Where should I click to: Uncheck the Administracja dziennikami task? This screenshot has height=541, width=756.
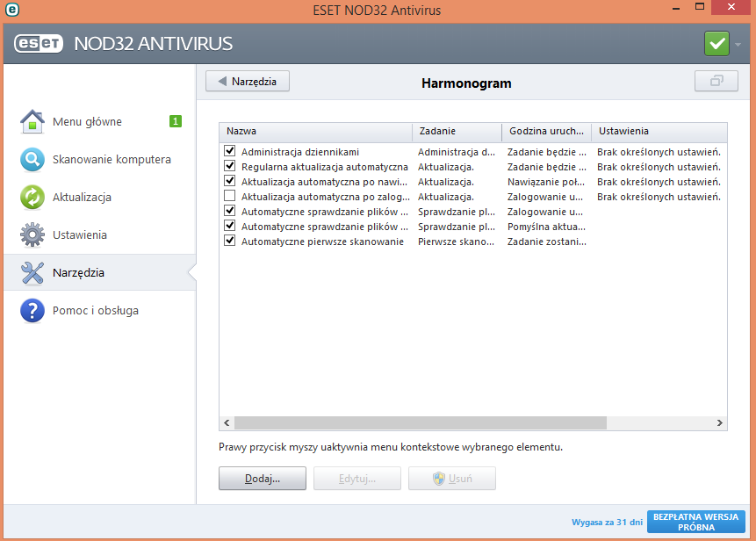pyautogui.click(x=230, y=151)
